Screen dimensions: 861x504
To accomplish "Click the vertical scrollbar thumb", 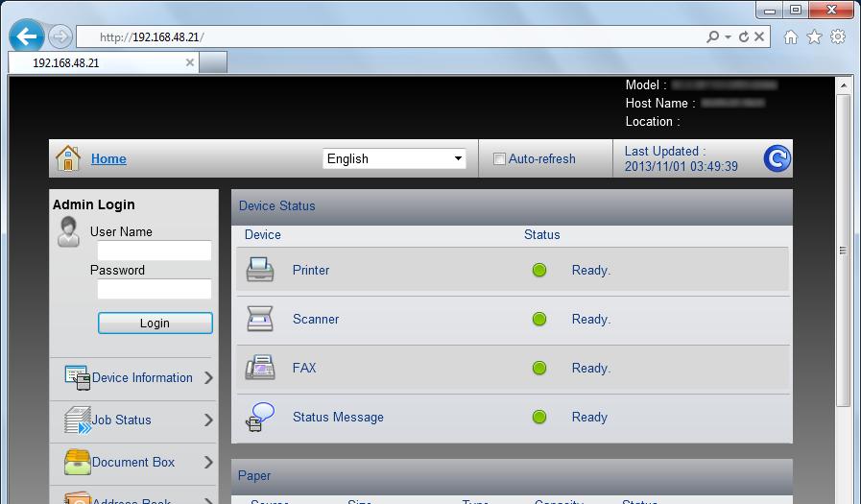I will point(844,250).
